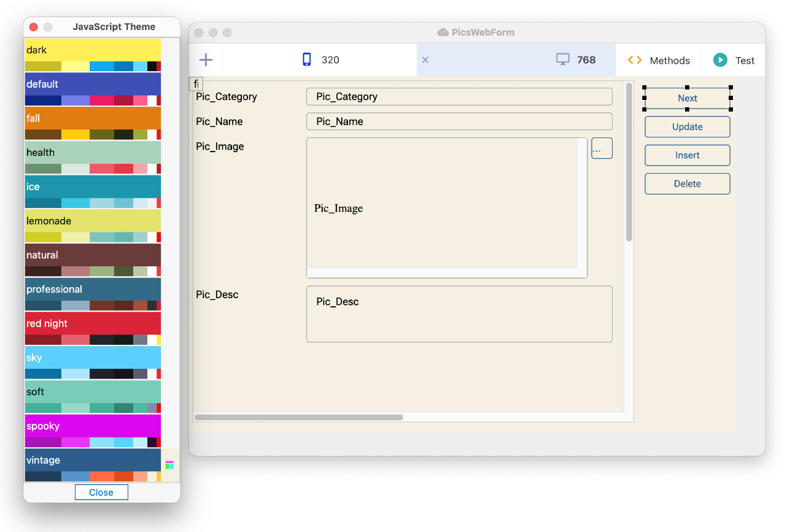The height and width of the screenshot is (532, 798).
Task: Open the ellipsis button next to Pic_Image
Action: coord(602,148)
